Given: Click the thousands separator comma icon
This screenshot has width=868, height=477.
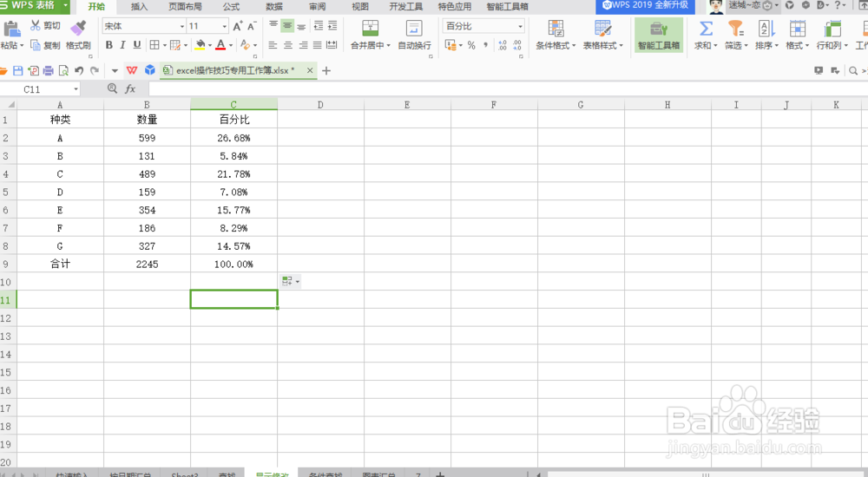Looking at the screenshot, I should (x=485, y=45).
